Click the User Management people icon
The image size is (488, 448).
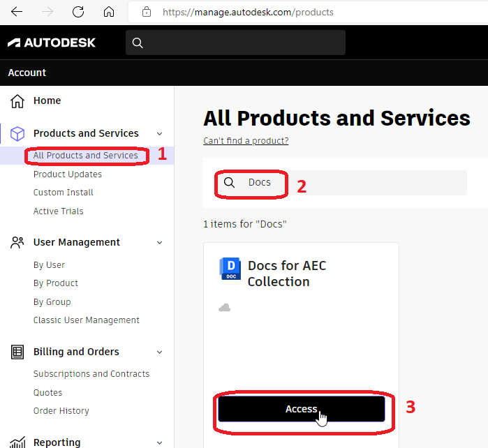17,243
